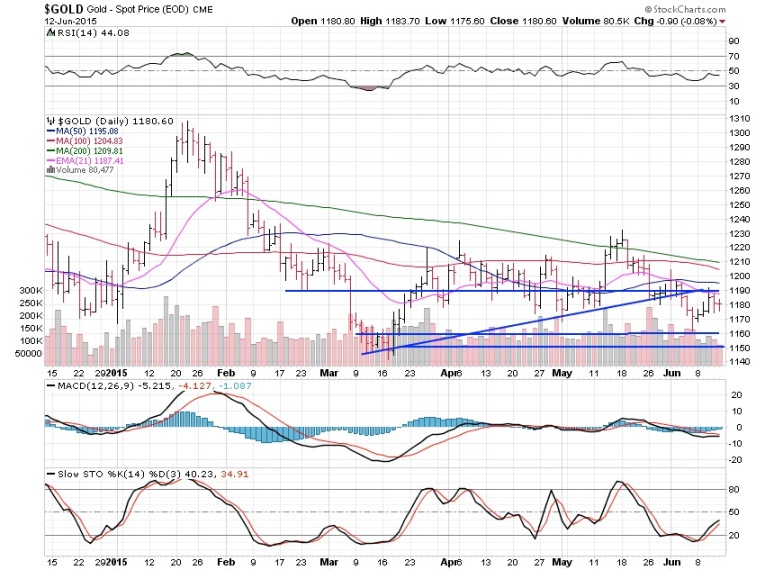Click the Slow STO %K(14) %D(3) label
Image resolution: width=765 pixels, height=570 pixels.
tap(114, 474)
